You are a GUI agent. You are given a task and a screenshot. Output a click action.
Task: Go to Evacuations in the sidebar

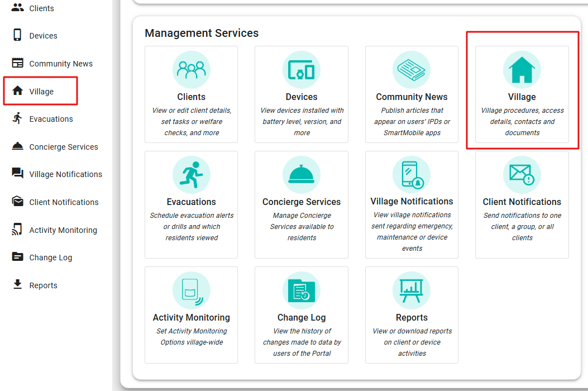[x=51, y=119]
